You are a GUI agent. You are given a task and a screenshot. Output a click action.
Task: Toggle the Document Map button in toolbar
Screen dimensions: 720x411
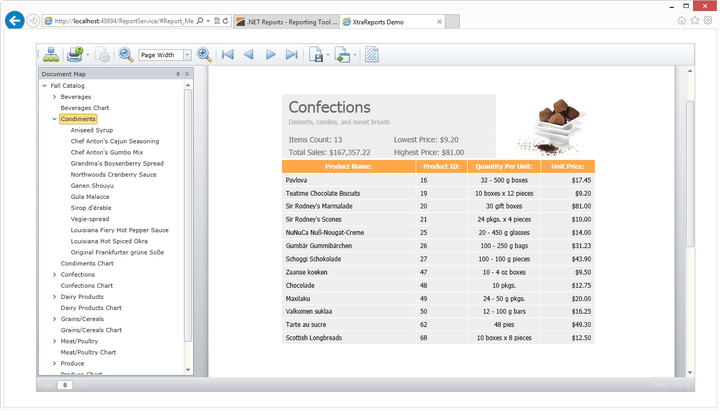pos(50,55)
